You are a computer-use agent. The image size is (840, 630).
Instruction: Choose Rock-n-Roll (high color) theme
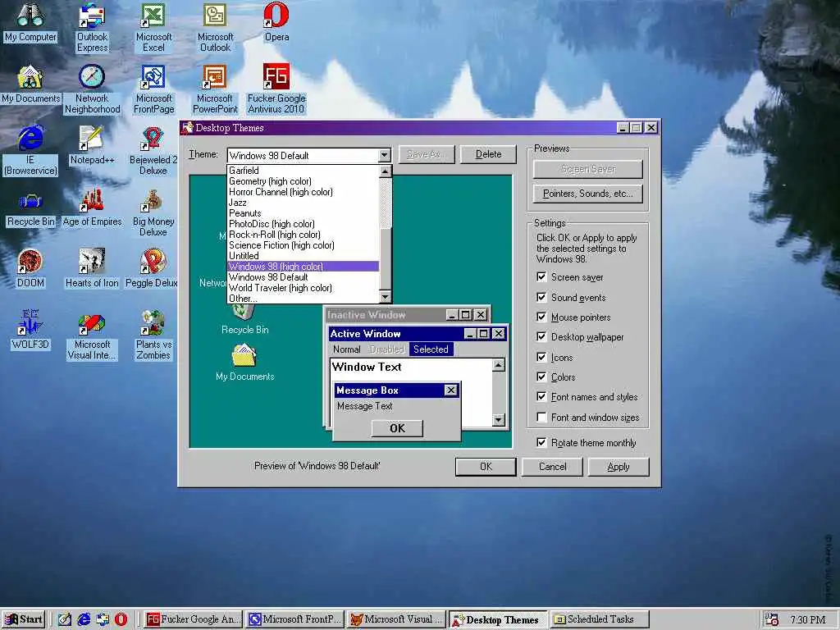[304, 235]
